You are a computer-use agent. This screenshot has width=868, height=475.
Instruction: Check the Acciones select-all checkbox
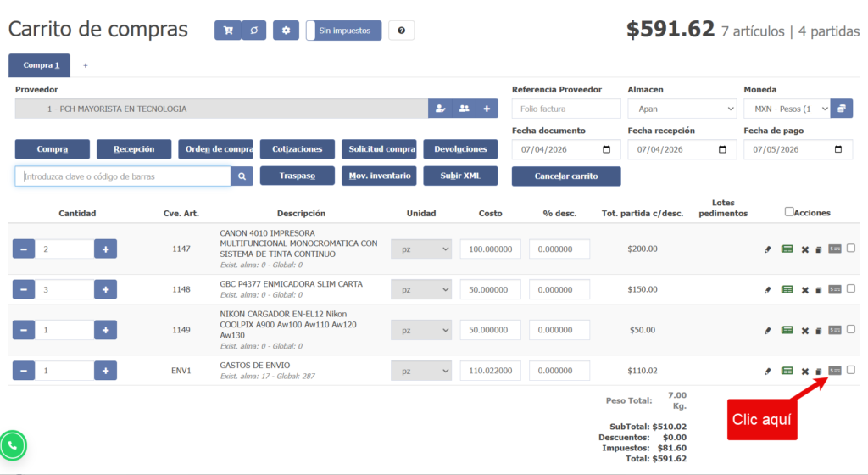tap(790, 212)
